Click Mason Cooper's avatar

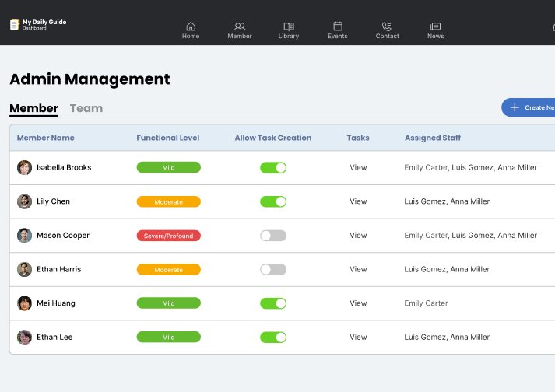pyautogui.click(x=24, y=236)
